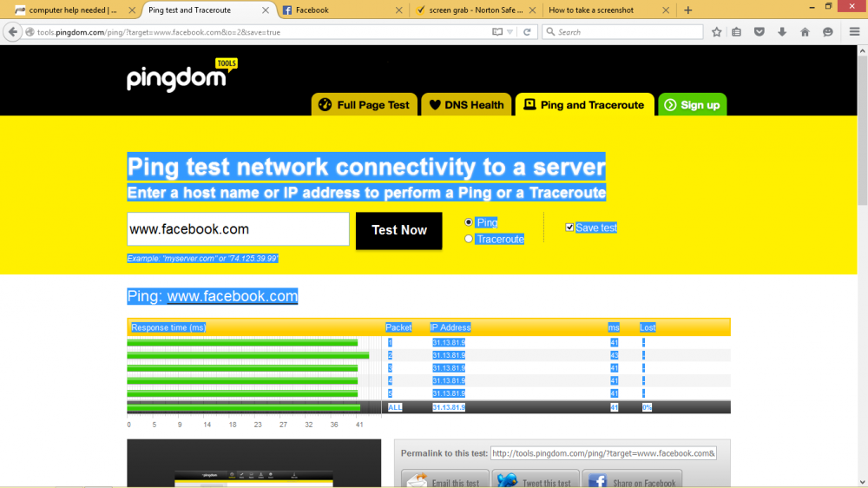Focus the browser Search box
868x488 pixels.
click(622, 32)
